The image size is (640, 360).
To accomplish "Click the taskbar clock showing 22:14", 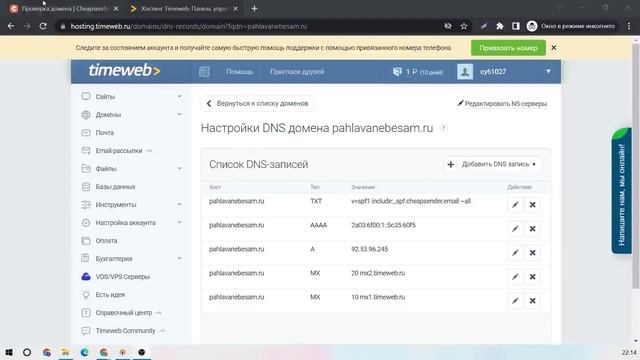I will coord(629,352).
